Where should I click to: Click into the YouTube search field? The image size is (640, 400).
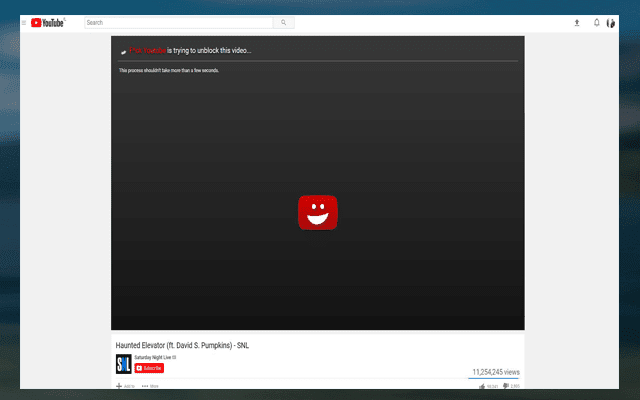pyautogui.click(x=178, y=22)
